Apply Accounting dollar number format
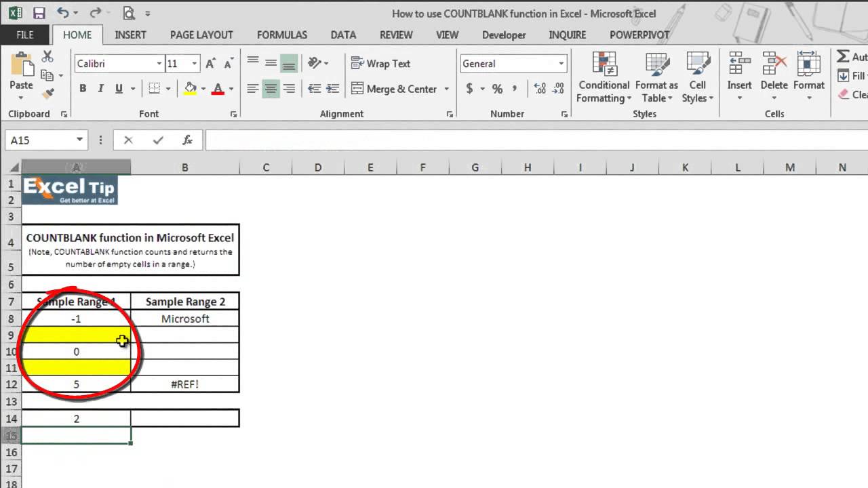The image size is (868, 488). pos(469,89)
